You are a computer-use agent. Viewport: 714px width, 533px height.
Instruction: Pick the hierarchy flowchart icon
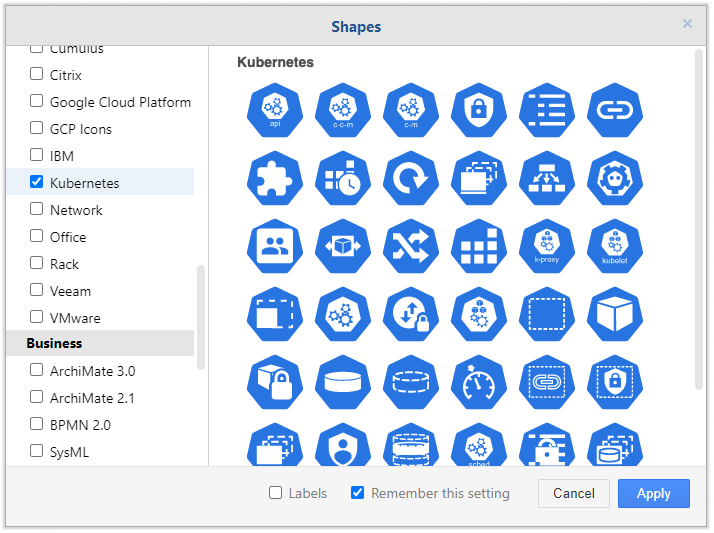tap(547, 178)
